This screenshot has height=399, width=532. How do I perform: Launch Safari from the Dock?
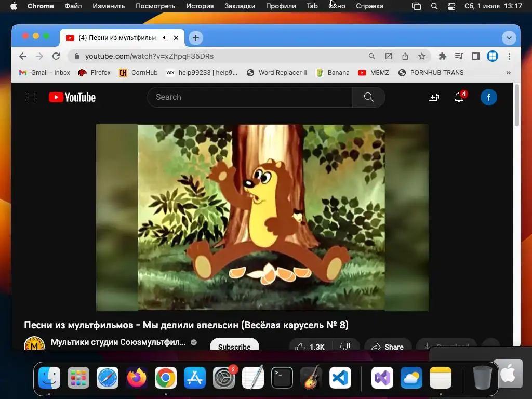[108, 378]
